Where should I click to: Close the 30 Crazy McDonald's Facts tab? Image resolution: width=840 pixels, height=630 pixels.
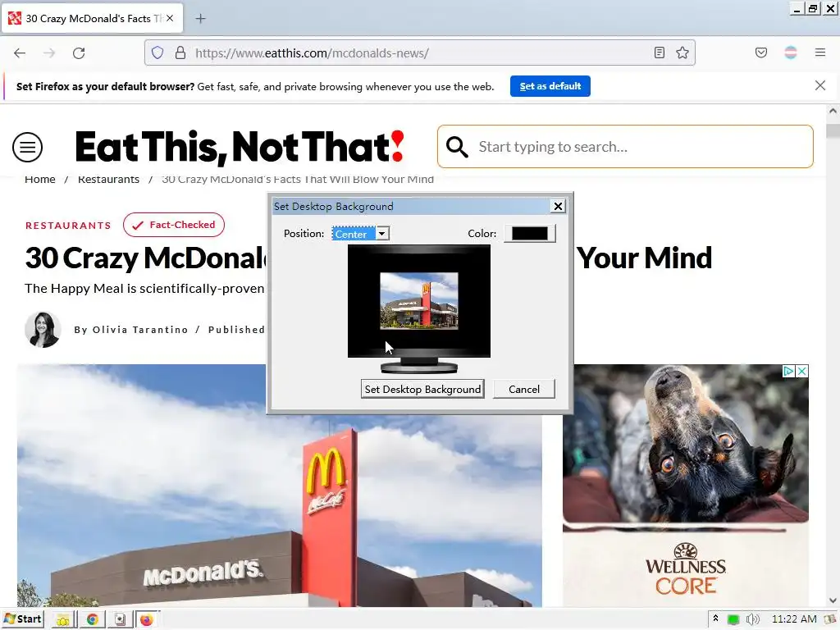(170, 18)
